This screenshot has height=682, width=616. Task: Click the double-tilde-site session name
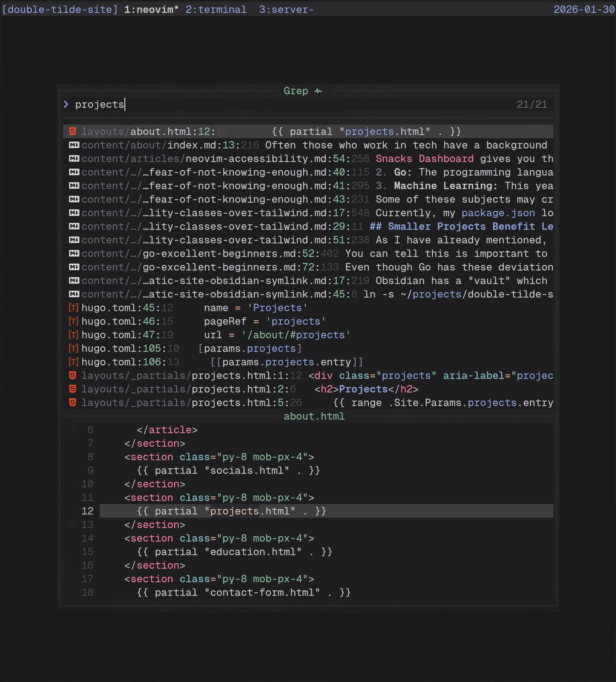tap(59, 9)
